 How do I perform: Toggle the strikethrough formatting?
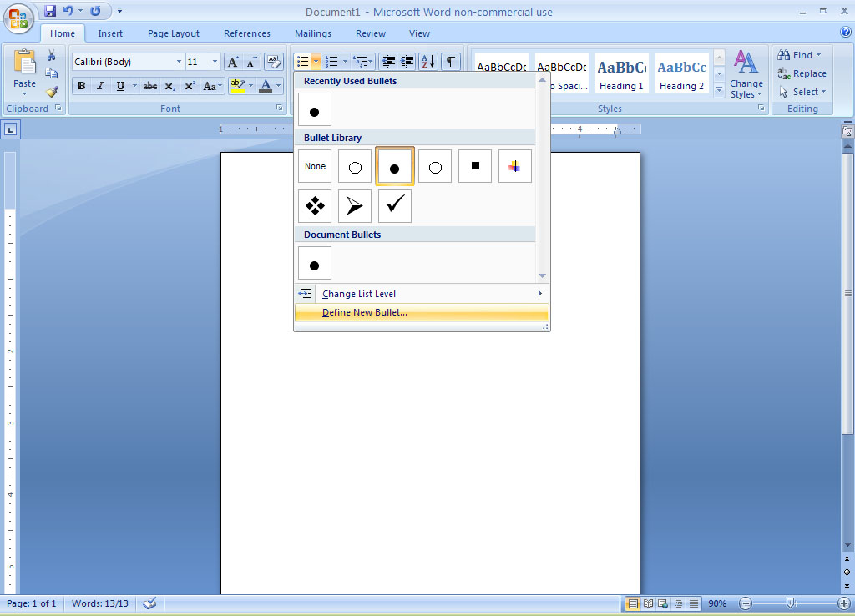click(149, 85)
